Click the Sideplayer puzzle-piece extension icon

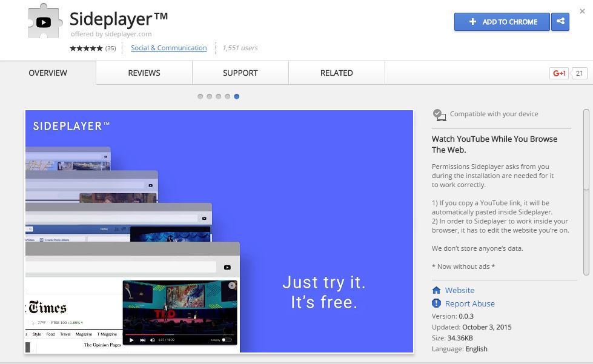coord(42,22)
